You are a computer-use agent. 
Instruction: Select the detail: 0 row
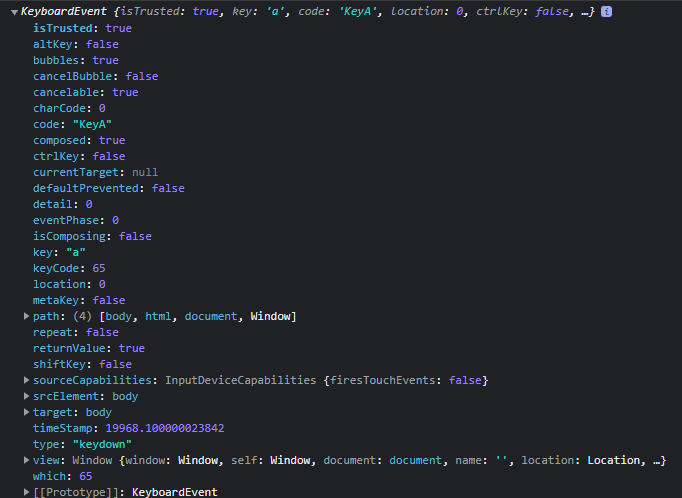coord(63,204)
